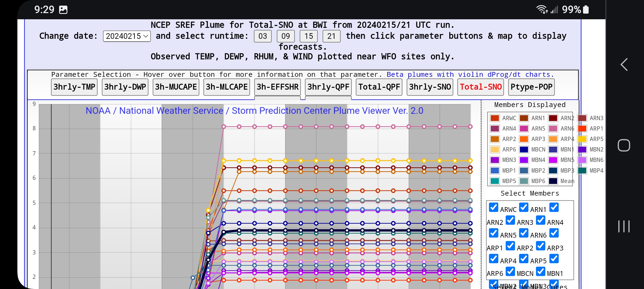Click the ARP5 legend color swatch
Screen dimensions: 644x289
point(582,139)
